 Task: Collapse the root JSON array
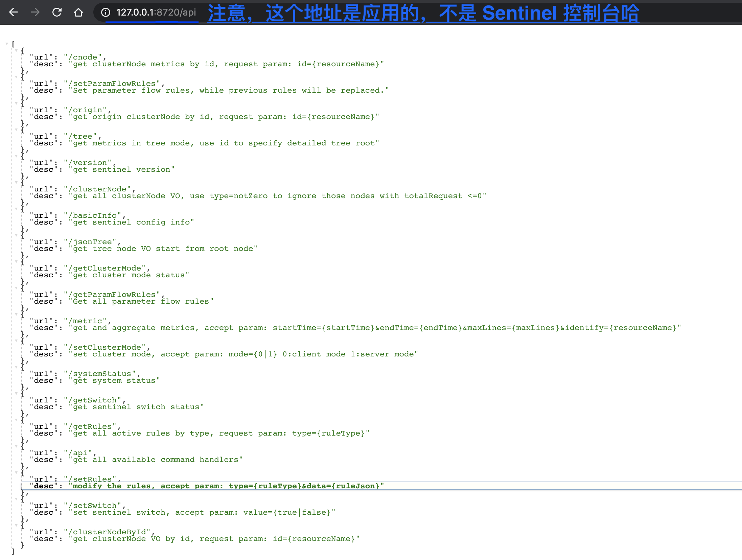tap(6, 43)
